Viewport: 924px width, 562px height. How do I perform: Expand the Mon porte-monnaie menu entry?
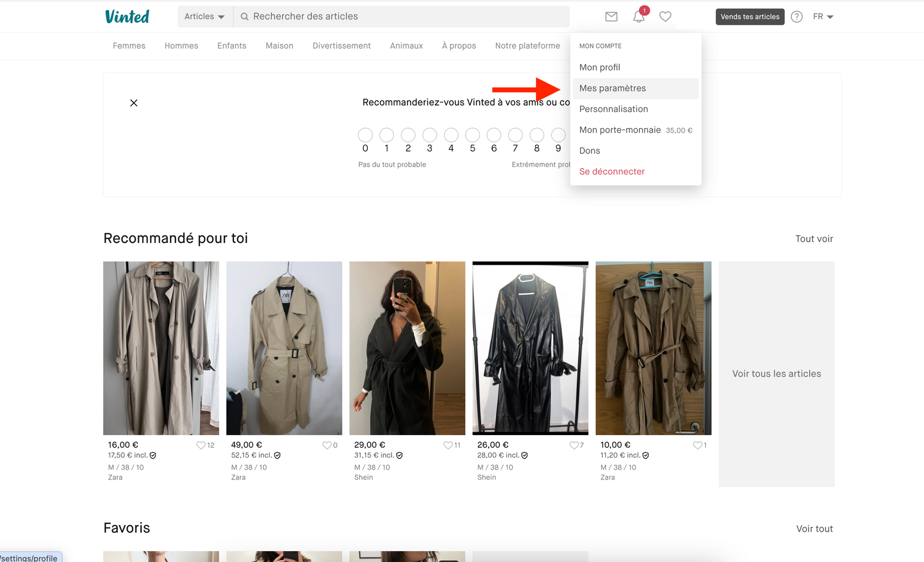(x=620, y=130)
